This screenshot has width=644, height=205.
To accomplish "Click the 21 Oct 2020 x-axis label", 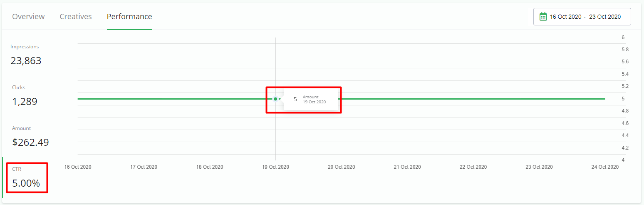I will (407, 167).
